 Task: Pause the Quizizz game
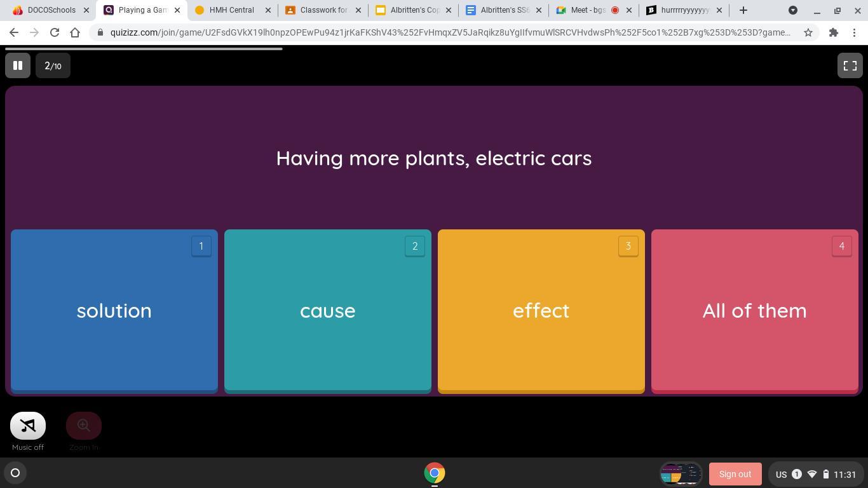(x=18, y=65)
